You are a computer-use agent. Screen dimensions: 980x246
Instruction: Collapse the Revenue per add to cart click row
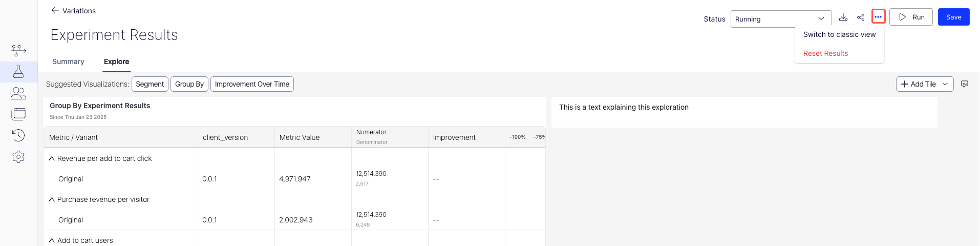(x=52, y=158)
